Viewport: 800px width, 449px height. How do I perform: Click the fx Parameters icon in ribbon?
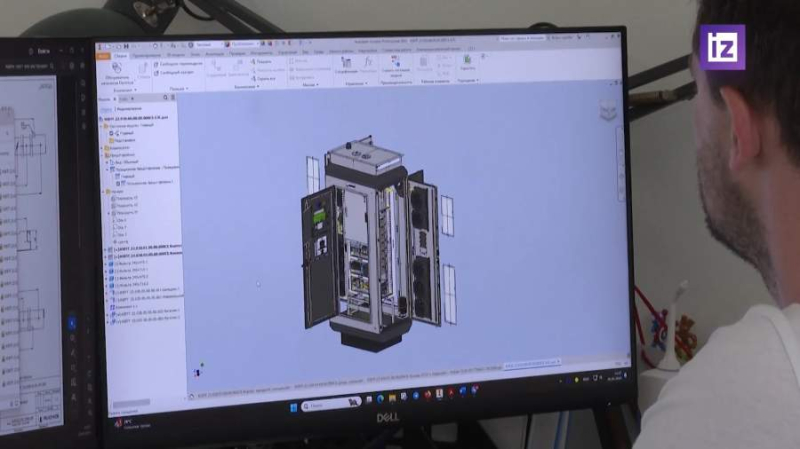369,64
